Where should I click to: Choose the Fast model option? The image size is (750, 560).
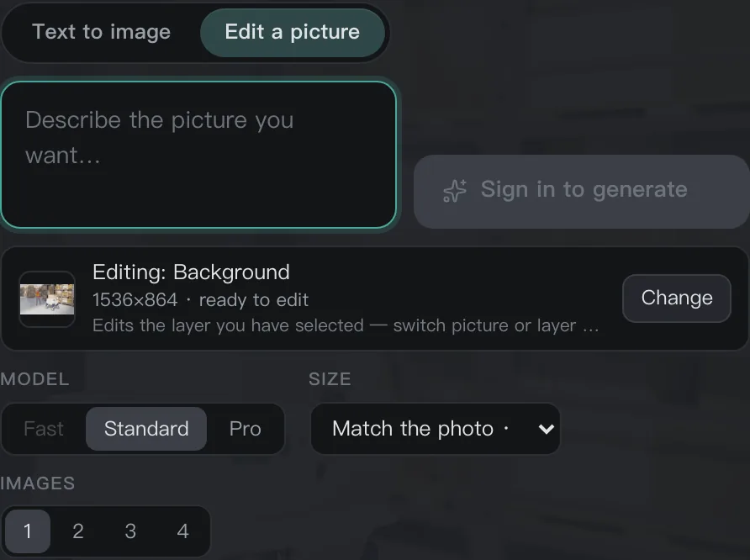coord(44,429)
